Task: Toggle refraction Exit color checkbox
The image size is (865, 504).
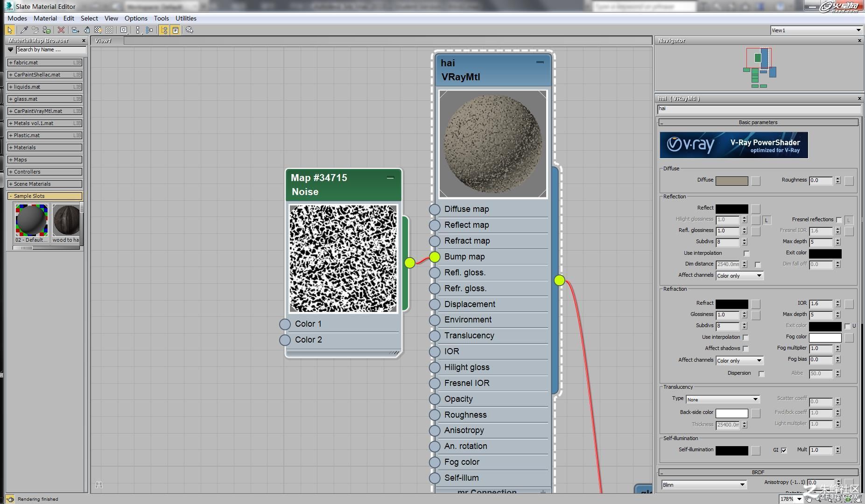Action: 847,326
